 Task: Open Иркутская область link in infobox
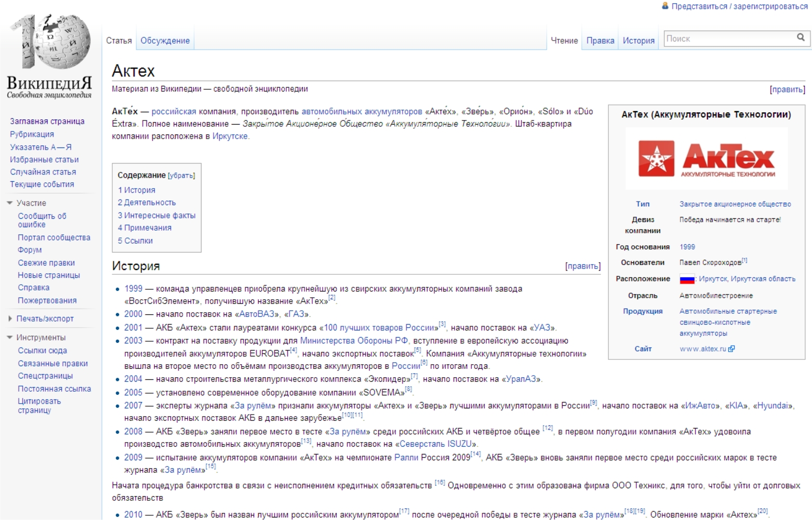[763, 279]
